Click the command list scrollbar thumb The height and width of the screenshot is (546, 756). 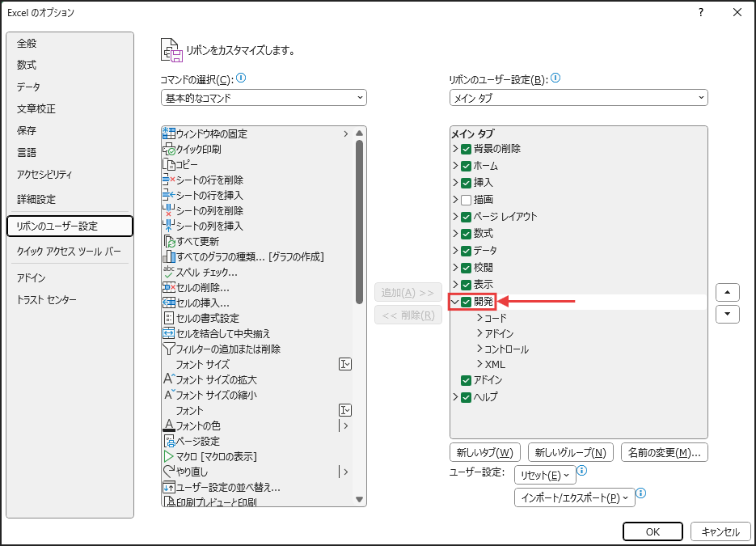[359, 222]
